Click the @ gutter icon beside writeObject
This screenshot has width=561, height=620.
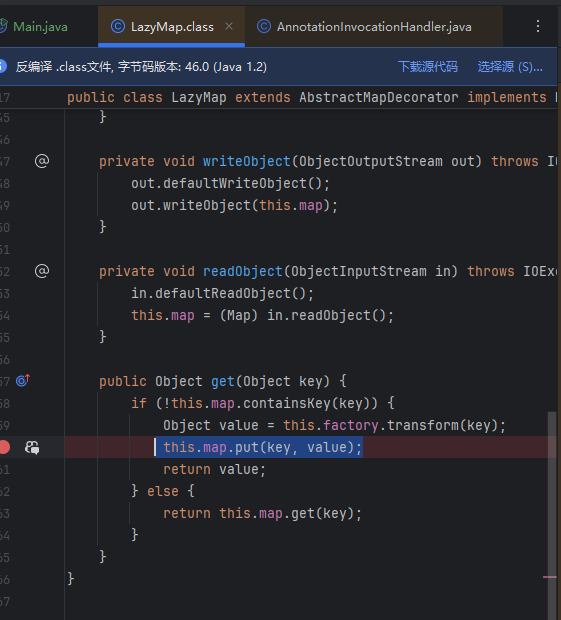[42, 161]
